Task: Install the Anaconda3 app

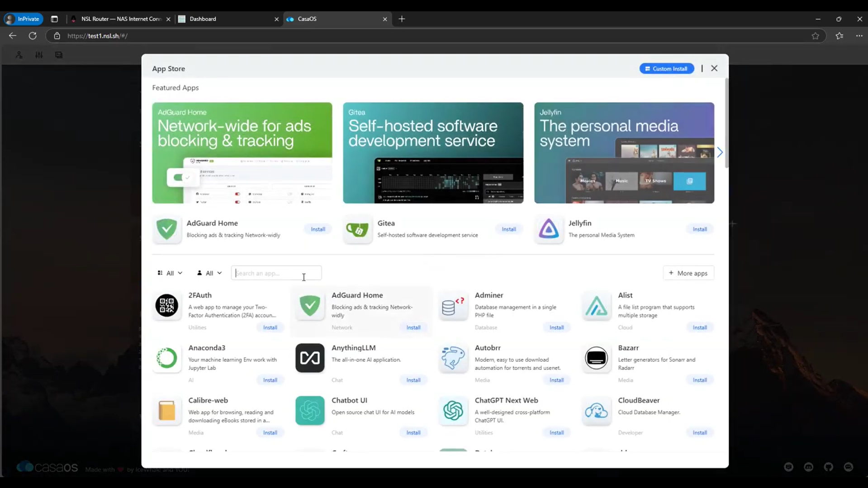Action: click(x=270, y=380)
